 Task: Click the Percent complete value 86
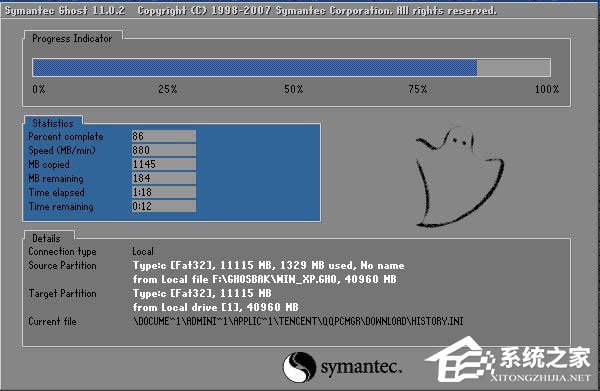point(164,136)
